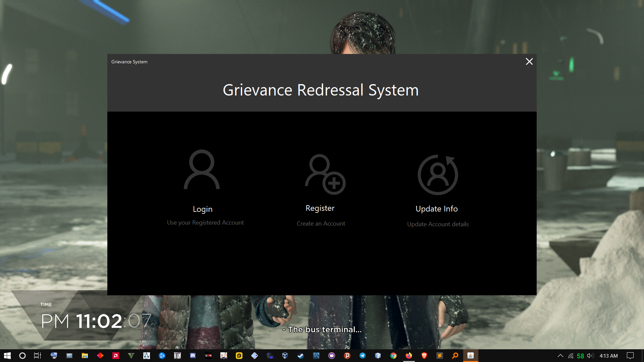Open Telegram from the taskbar
The image size is (644, 362).
[x=363, y=356]
